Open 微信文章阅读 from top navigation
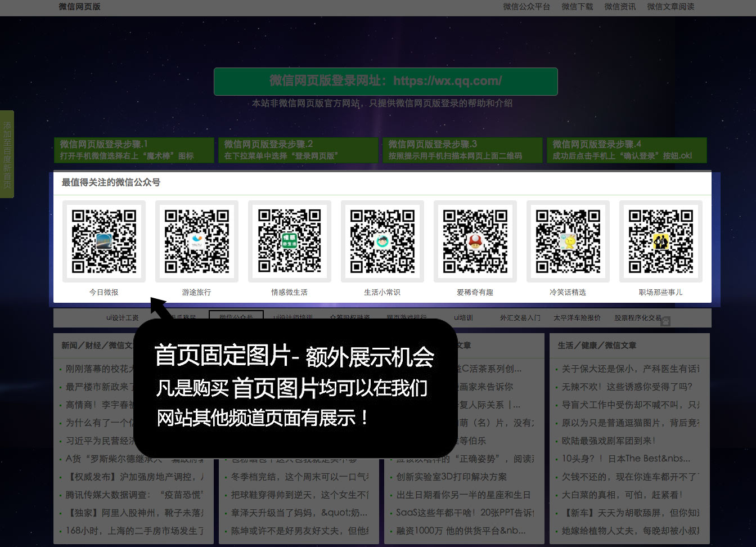This screenshot has height=547, width=756. click(670, 7)
